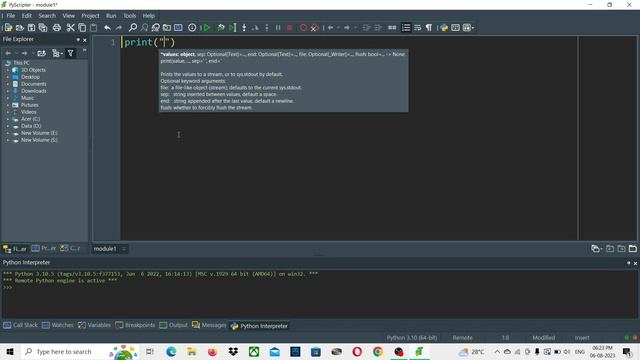
Task: Print the current file
Action: [57, 28]
